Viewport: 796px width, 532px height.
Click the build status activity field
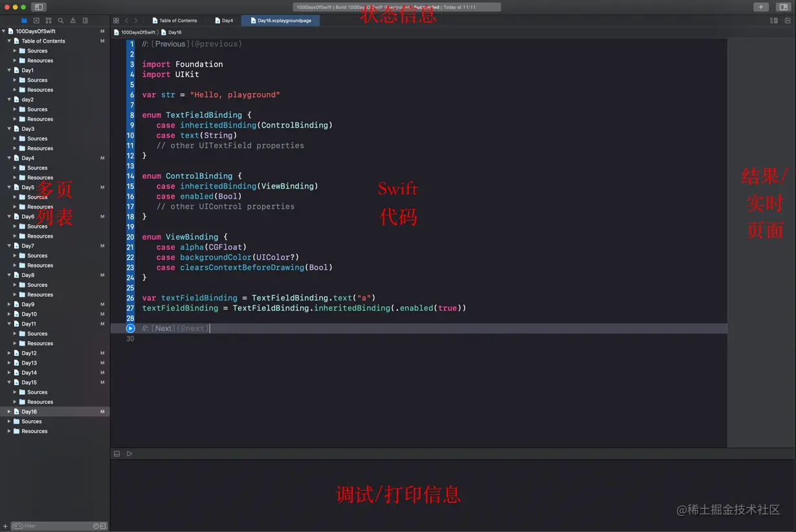397,7
